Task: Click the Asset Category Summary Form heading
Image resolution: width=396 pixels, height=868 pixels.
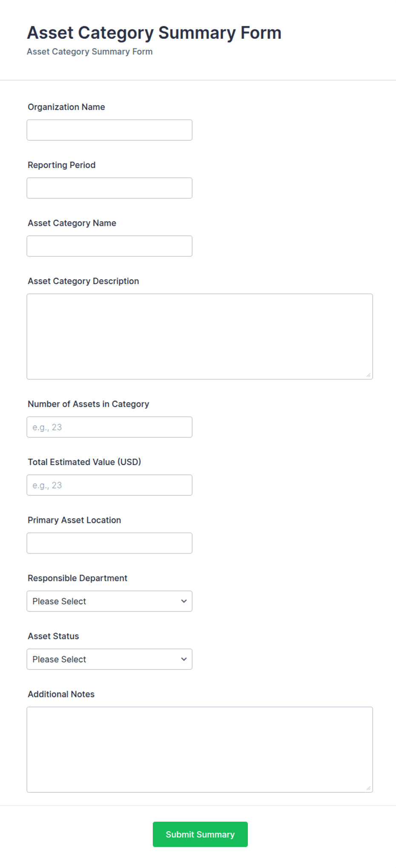Action: [x=154, y=33]
